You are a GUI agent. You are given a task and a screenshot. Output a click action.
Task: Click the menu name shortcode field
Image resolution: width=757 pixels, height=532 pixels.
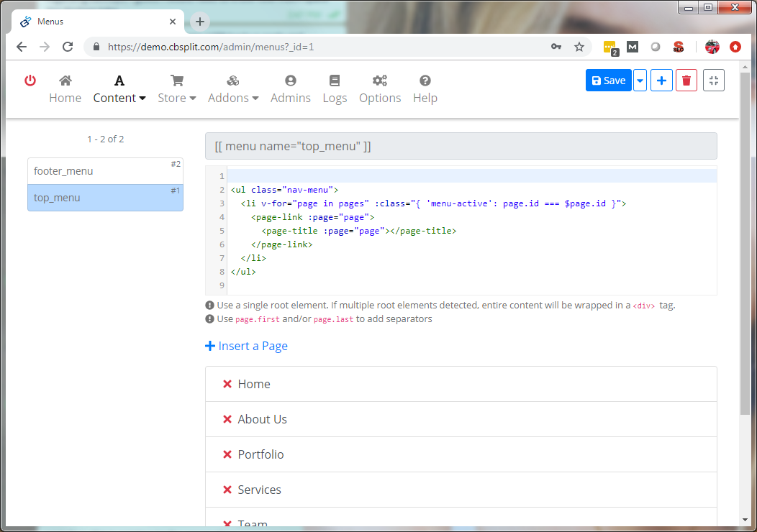point(461,146)
